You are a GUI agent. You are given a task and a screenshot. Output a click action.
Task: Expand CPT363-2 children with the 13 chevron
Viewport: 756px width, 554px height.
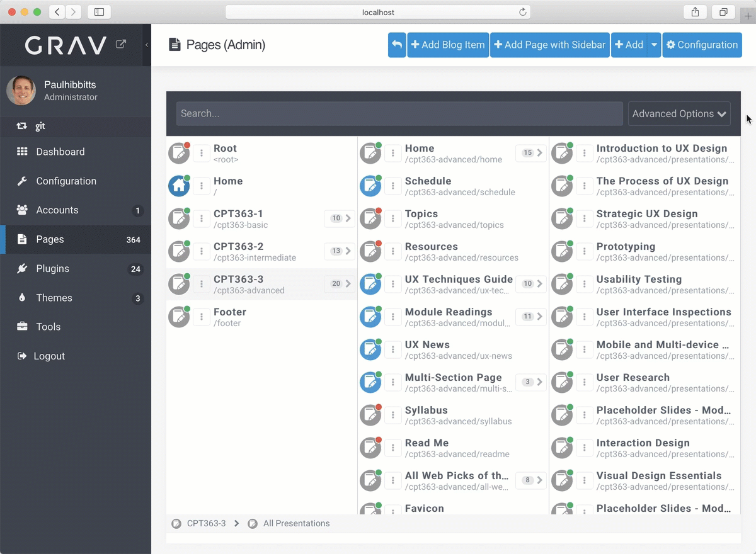340,251
